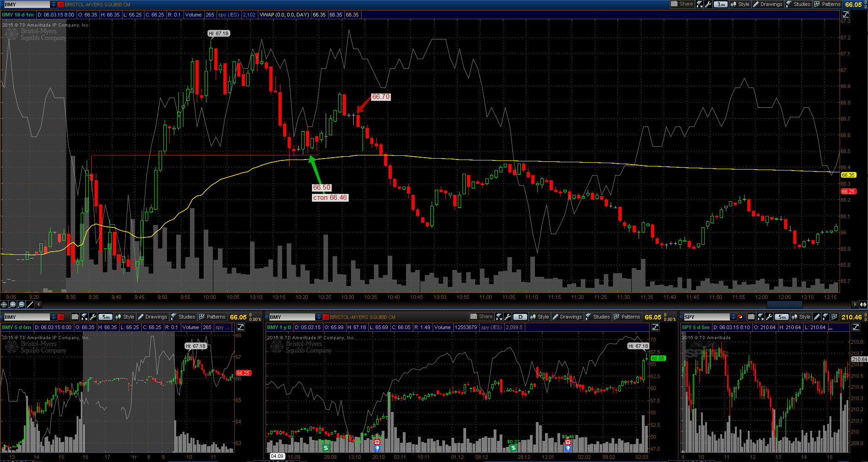This screenshot has height=462, width=868.
Task: Open Style menu in main chart toolbar
Action: (x=740, y=4)
